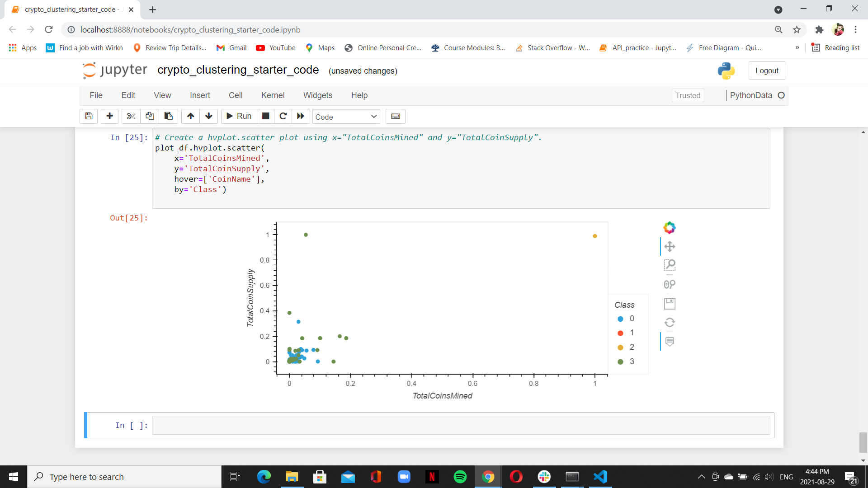The width and height of the screenshot is (868, 488).
Task: Mute Class 0 points via the legend
Action: tap(626, 319)
